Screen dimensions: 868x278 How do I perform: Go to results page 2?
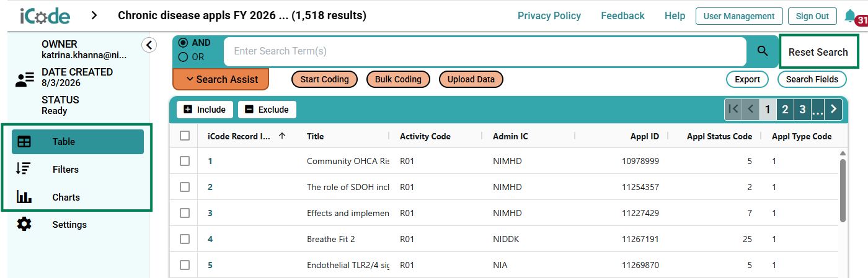point(785,109)
